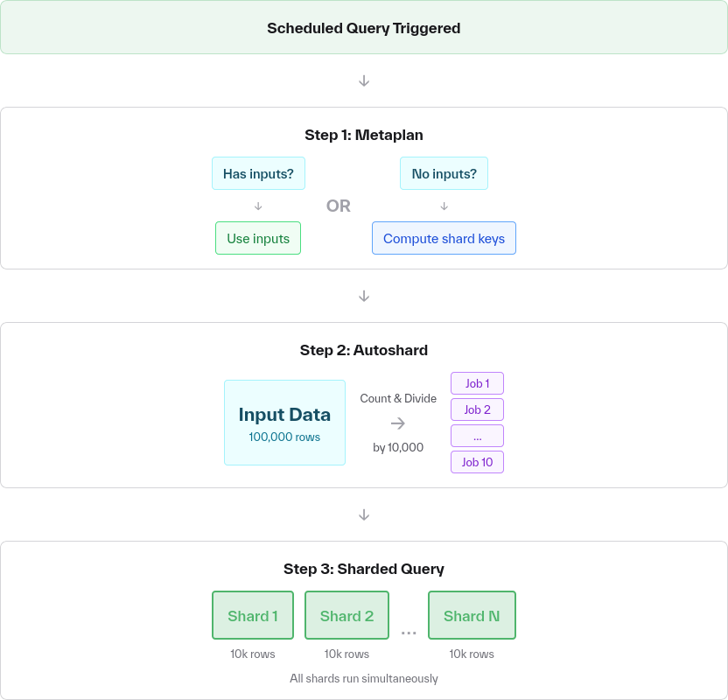Toggle the OR divider in Step 1
This screenshot has height=700, width=728.
[x=338, y=206]
